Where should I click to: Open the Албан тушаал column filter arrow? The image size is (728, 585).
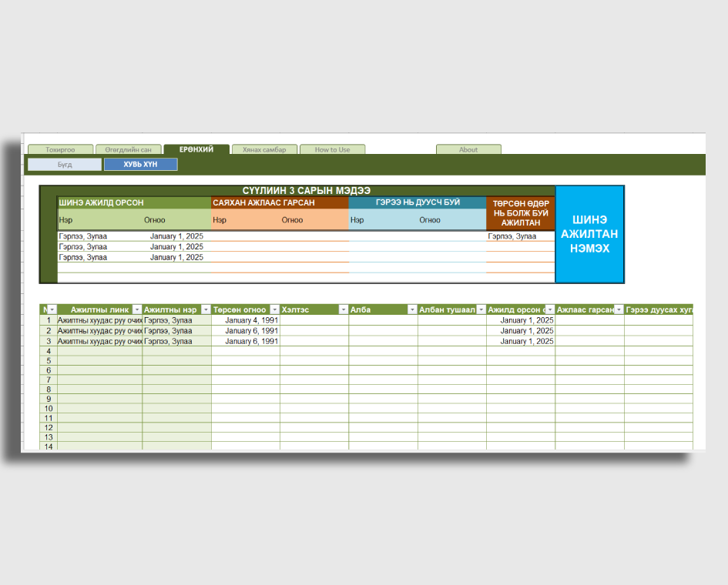[481, 309]
